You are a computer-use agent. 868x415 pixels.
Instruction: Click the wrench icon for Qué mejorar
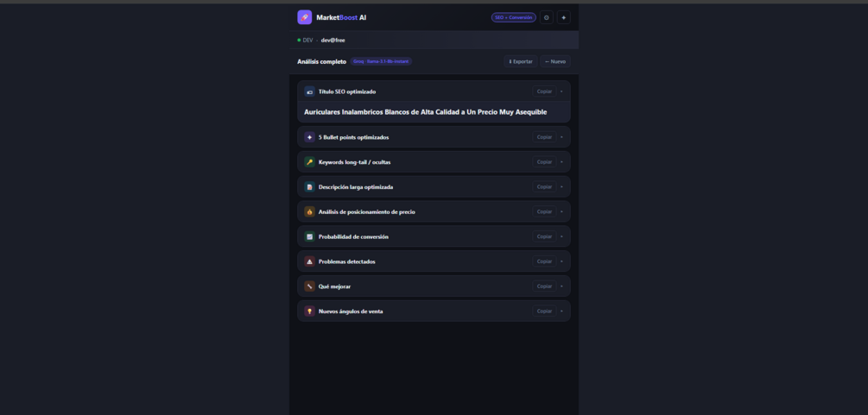(309, 286)
